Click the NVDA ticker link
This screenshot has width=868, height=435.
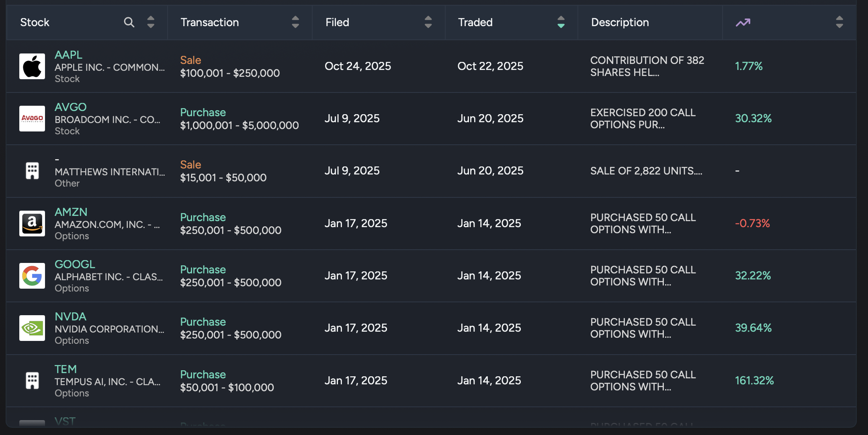click(70, 316)
